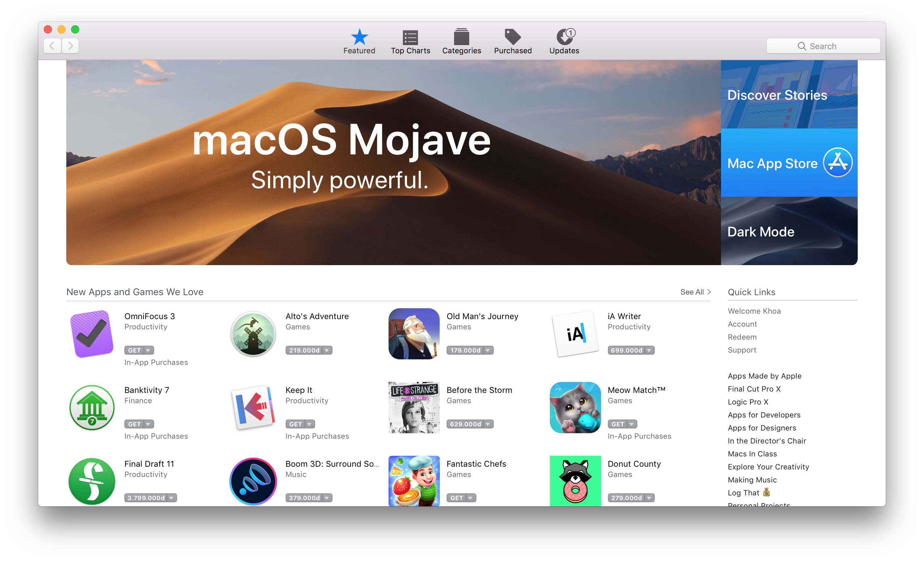
Task: Open In the Director's Chair link
Action: (766, 441)
